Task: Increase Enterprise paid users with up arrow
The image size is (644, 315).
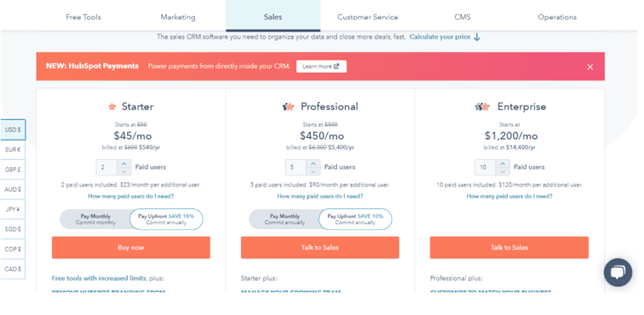Action: coord(502,163)
